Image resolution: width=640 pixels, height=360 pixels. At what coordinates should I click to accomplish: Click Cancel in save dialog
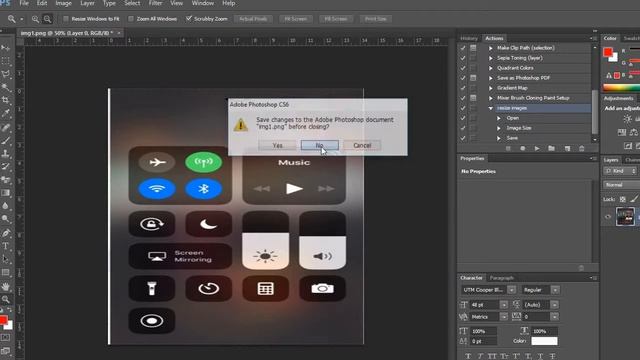point(362,145)
